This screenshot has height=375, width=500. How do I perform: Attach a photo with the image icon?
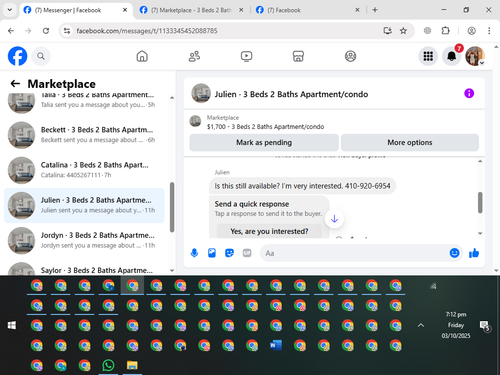(x=212, y=253)
